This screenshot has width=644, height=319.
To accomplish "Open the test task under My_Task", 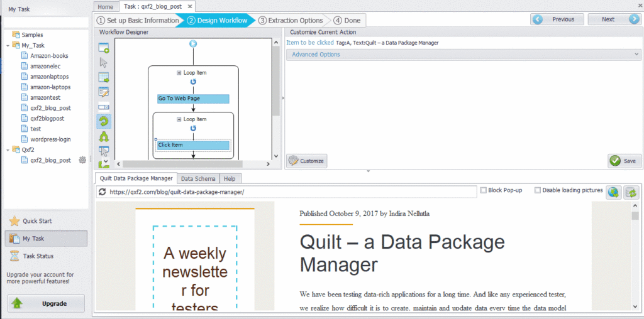I will coord(36,129).
